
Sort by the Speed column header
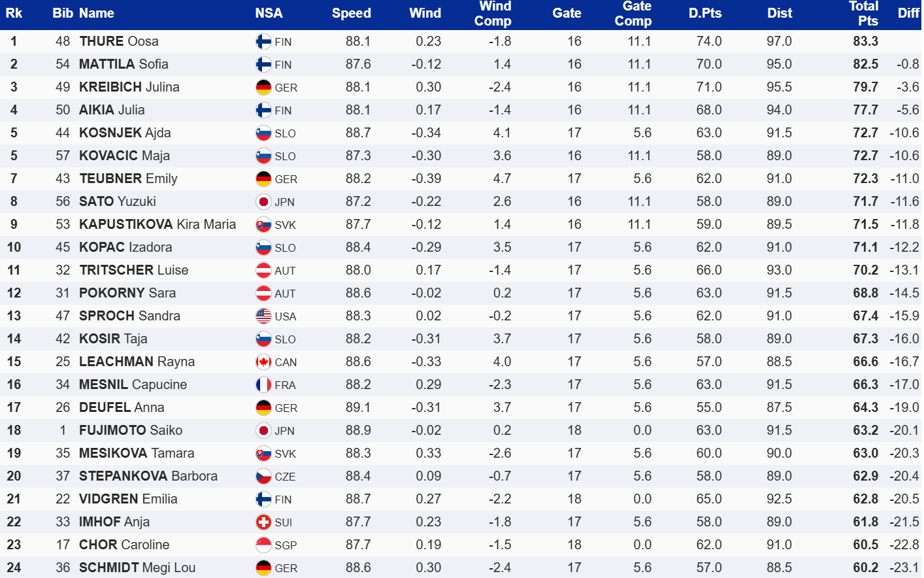pyautogui.click(x=351, y=13)
